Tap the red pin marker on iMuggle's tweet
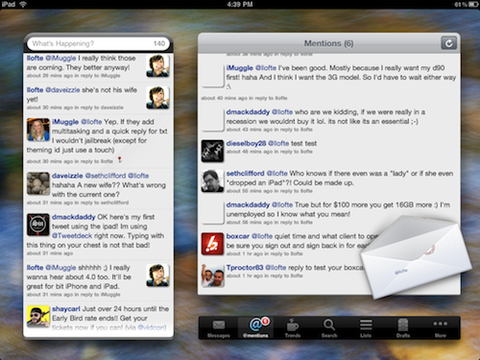The width and height of the screenshot is (480, 360). coord(120,160)
